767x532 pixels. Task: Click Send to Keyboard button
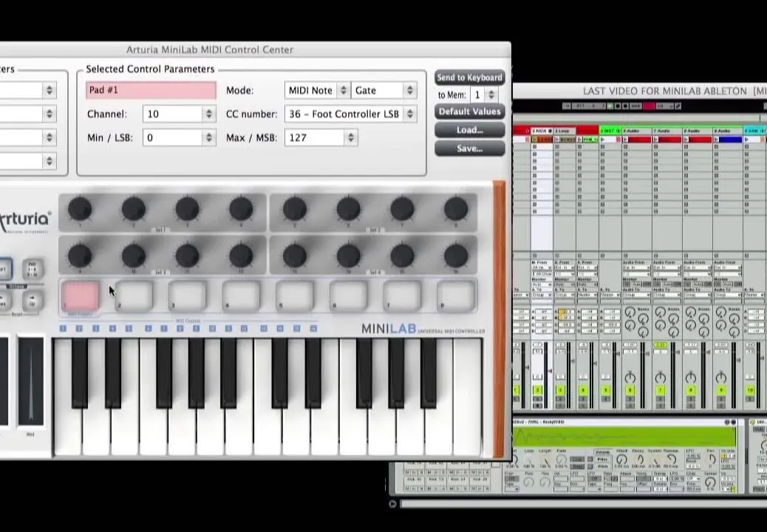[470, 78]
